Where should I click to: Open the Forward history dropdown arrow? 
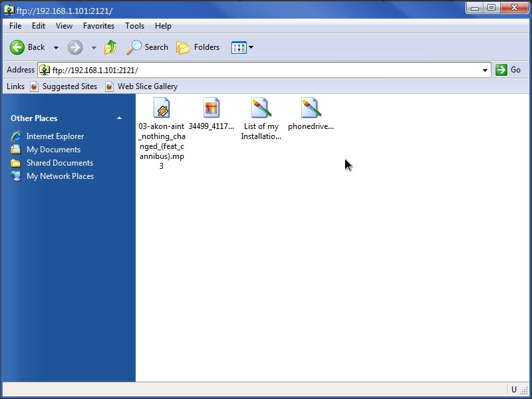click(x=94, y=47)
